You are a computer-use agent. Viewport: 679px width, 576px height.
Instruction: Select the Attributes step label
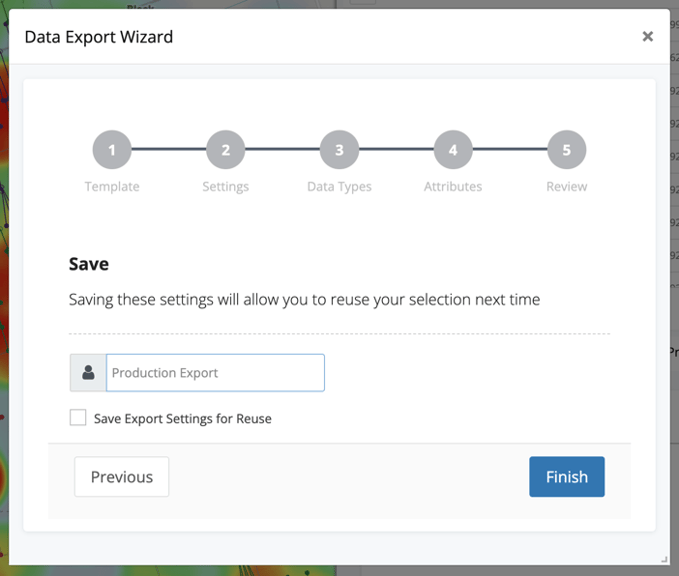[453, 187]
